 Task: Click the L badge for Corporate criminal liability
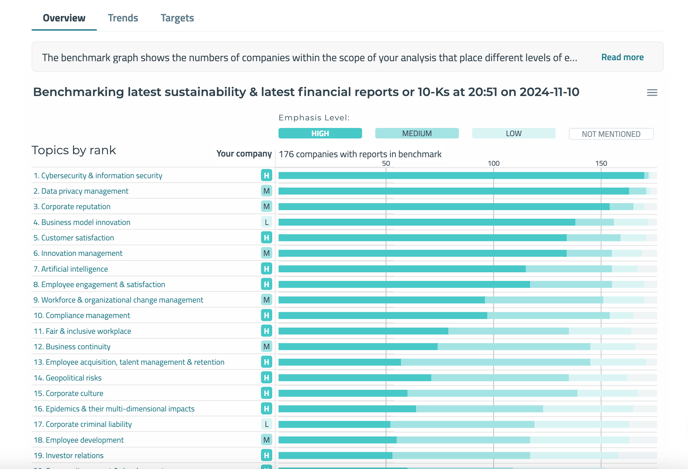click(266, 424)
